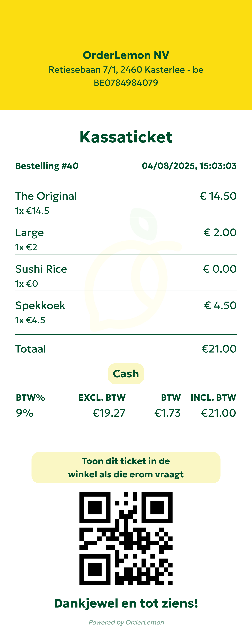Click the Totaal amount on the total row
This screenshot has width=252, height=644.
click(x=219, y=349)
